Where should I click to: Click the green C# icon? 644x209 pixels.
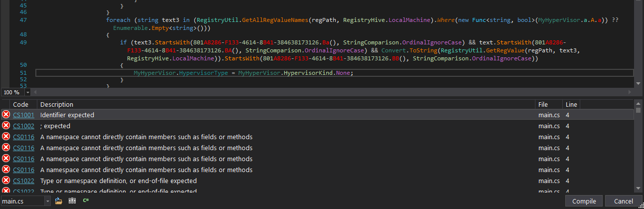click(86, 201)
